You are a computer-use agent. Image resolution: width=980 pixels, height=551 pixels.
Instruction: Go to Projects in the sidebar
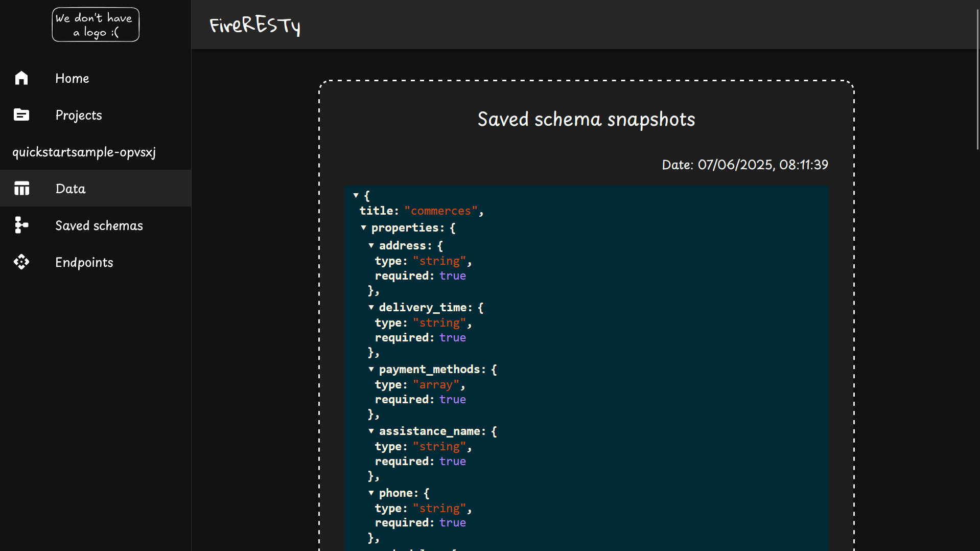click(x=79, y=115)
